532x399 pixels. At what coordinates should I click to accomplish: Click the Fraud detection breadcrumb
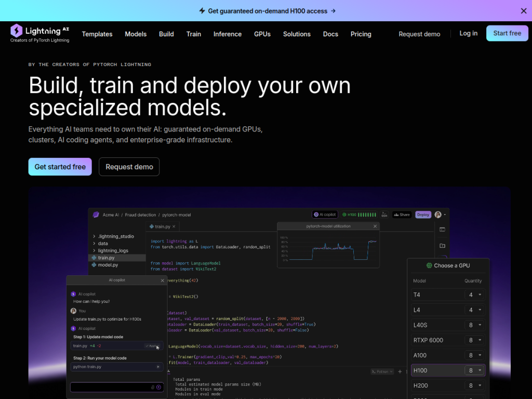pyautogui.click(x=140, y=215)
